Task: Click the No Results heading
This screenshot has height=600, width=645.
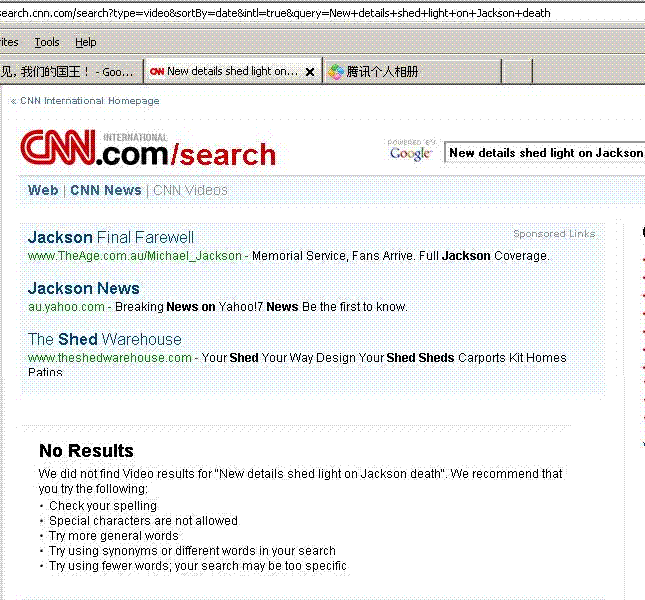Action: click(86, 451)
